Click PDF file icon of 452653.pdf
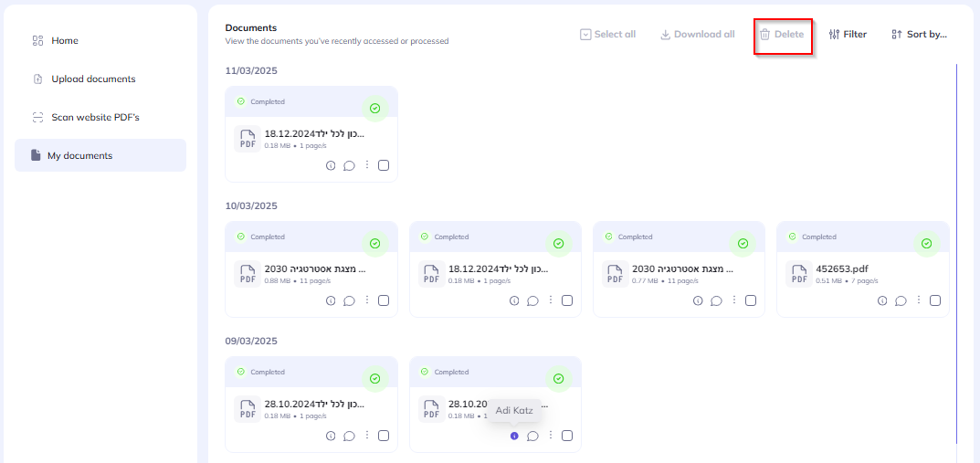Screen dimensions: 980x463 [x=799, y=275]
